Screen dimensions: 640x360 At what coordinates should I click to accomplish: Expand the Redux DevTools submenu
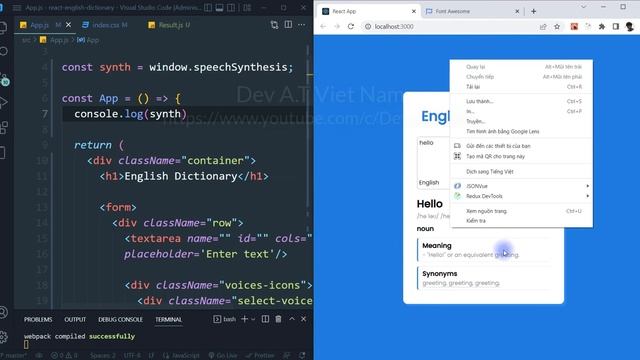tap(521, 196)
